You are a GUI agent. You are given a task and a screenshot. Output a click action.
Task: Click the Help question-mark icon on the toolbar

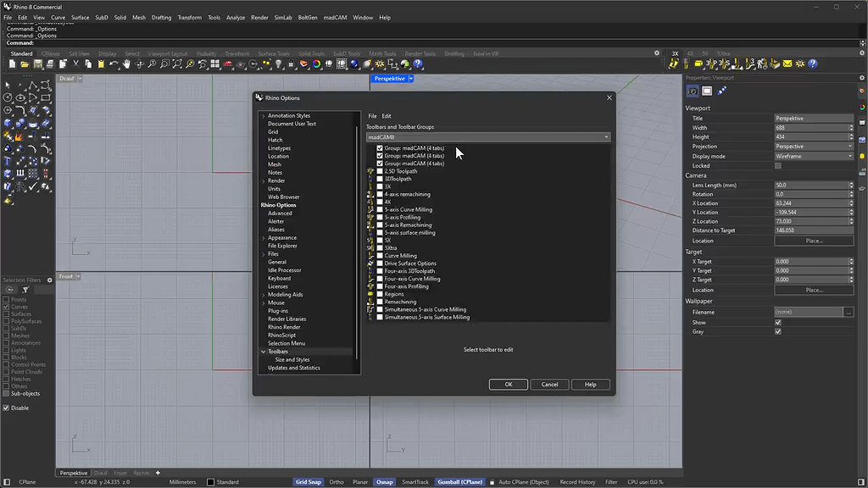[x=417, y=64]
